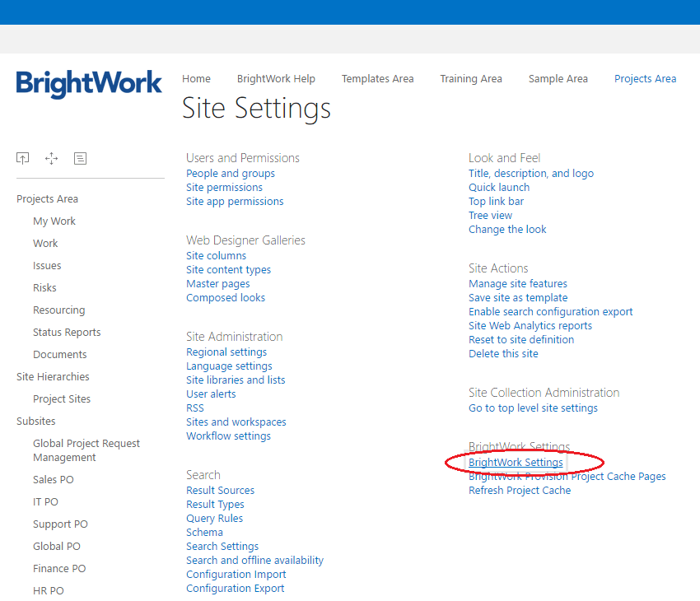Image resolution: width=700 pixels, height=601 pixels.
Task: Select Projects Area in the left sidebar
Action: [x=47, y=199]
